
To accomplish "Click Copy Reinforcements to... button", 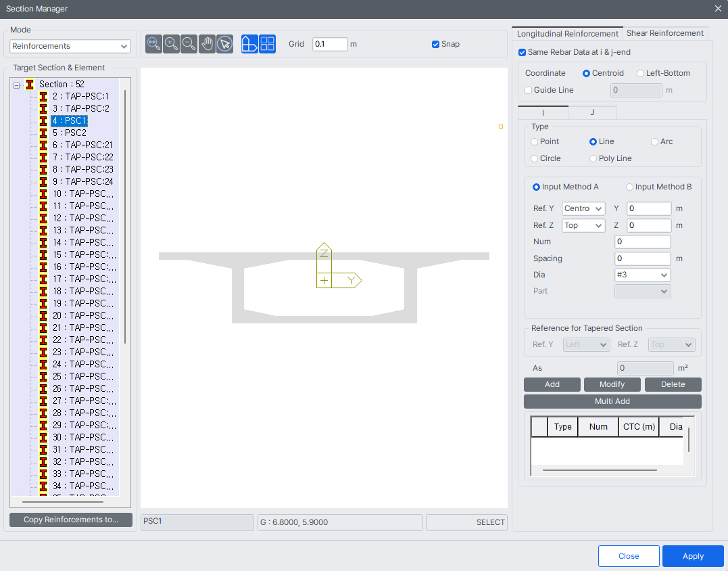I will 71,520.
